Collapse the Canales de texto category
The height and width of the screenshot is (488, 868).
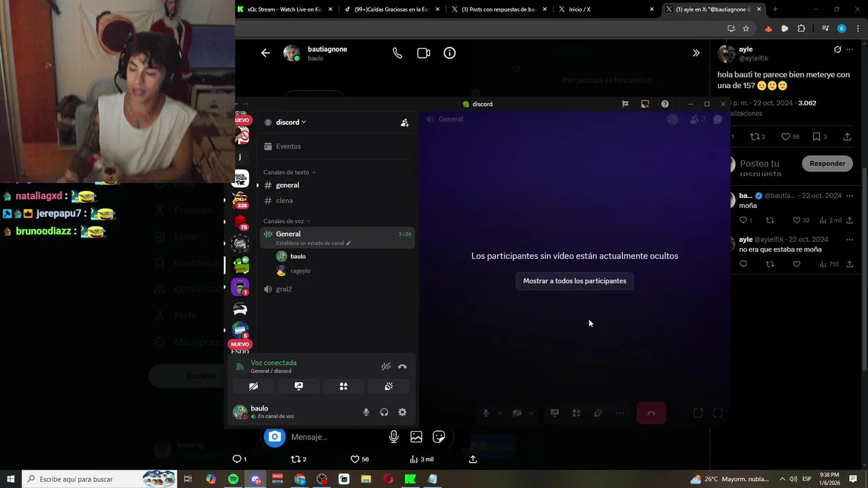point(290,172)
